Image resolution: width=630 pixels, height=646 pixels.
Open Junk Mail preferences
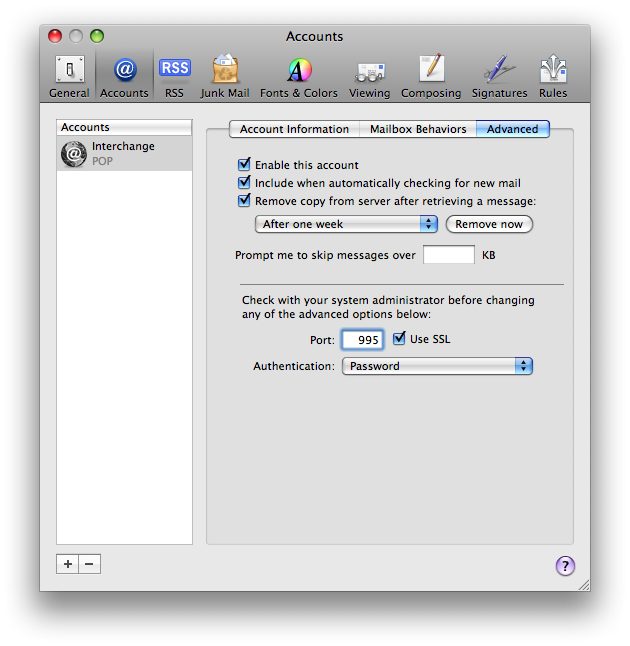pyautogui.click(x=225, y=76)
